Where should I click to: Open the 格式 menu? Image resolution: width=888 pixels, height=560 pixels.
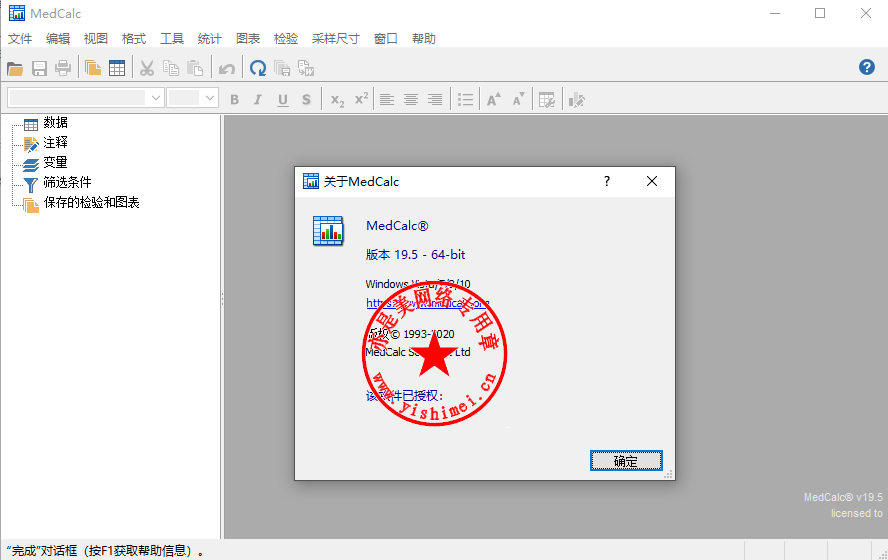point(134,39)
